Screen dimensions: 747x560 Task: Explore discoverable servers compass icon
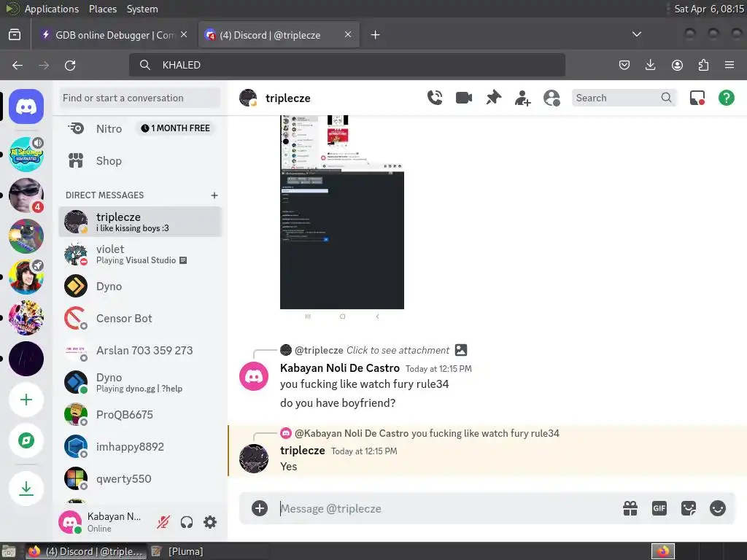pos(26,440)
